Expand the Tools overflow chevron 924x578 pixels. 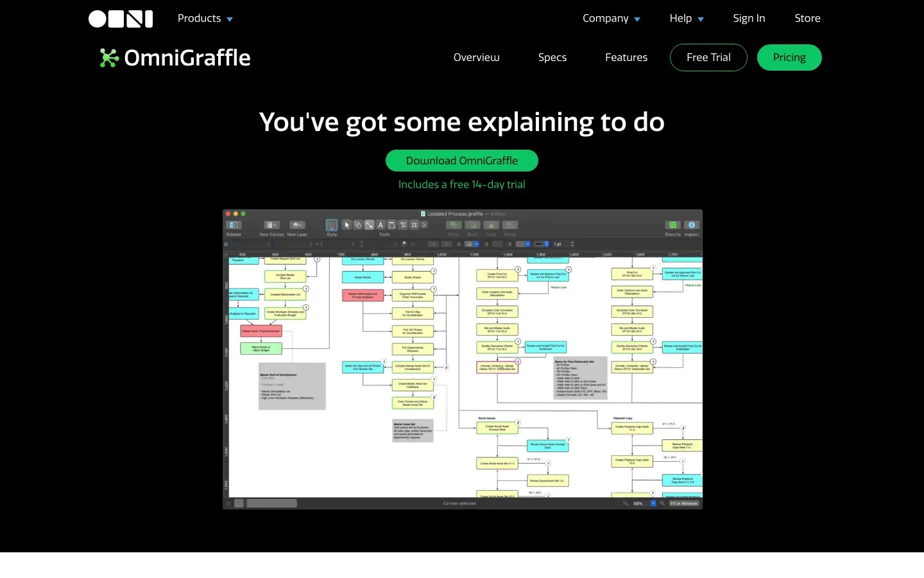424,225
